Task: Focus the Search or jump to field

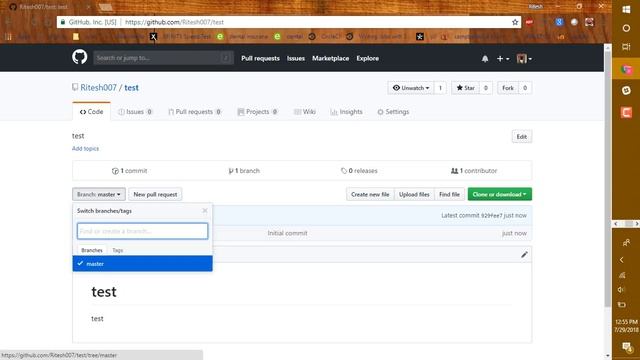Action: coord(163,58)
